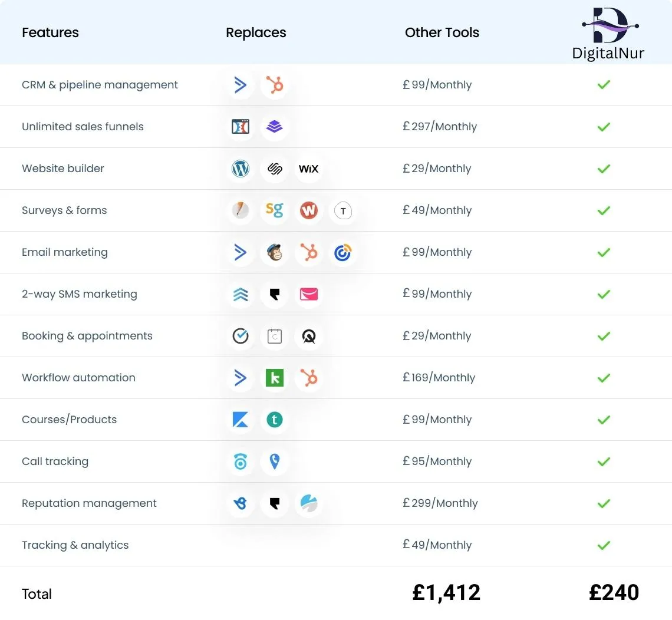Click the Wix logo icon
672x620 pixels.
[x=308, y=169]
